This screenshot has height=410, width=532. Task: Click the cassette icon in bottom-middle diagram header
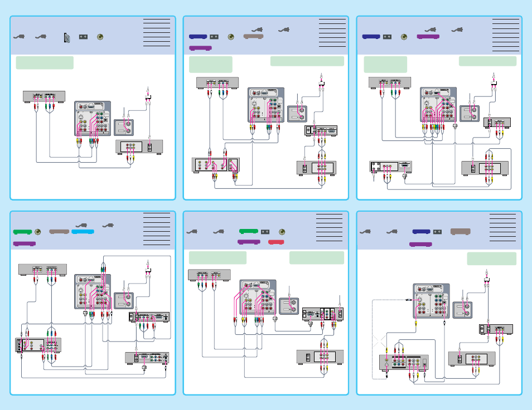coord(265,232)
